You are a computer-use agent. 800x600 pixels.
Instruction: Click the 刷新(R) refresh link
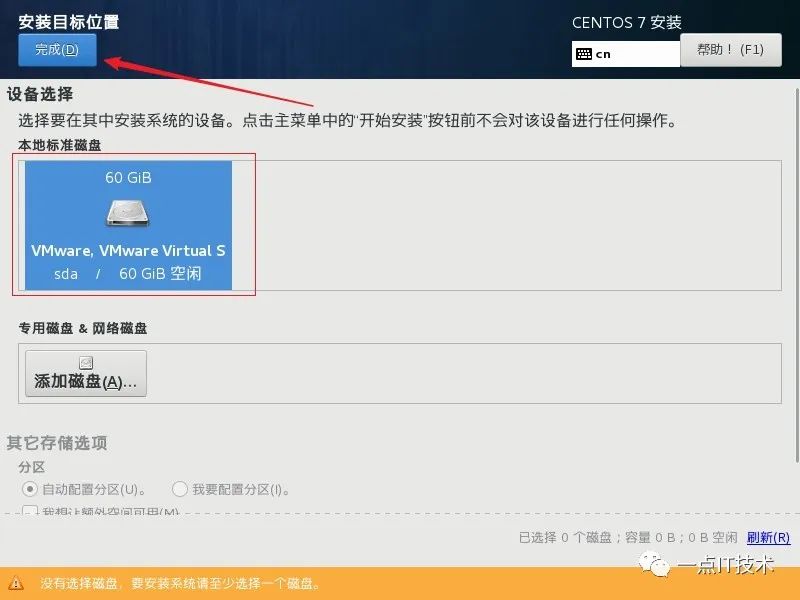[x=768, y=537]
